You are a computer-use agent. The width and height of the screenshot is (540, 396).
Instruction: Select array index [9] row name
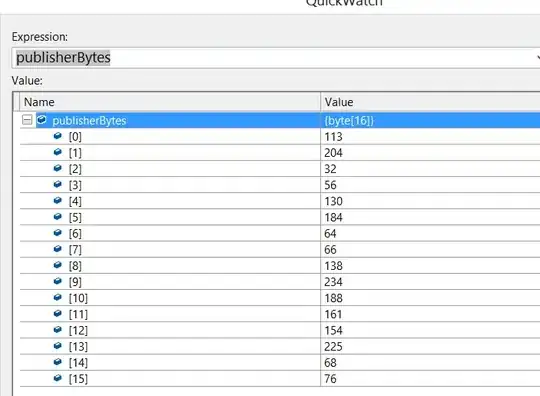click(75, 282)
